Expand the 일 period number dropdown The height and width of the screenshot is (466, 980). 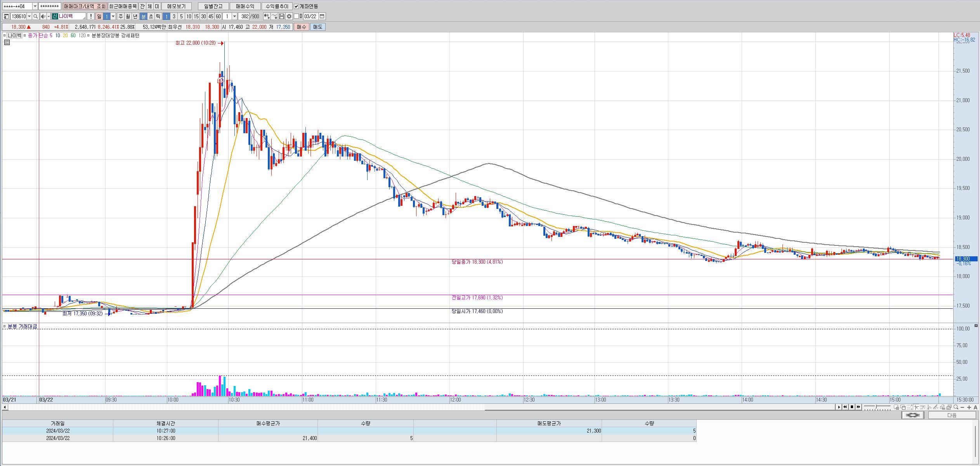pyautogui.click(x=113, y=16)
